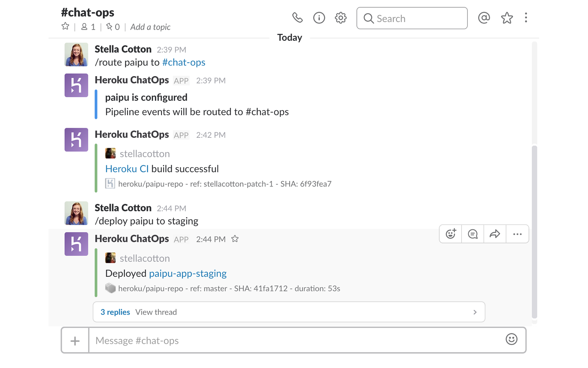Open the paipu-app-staging link
Image resolution: width=588 pixels, height=368 pixels.
[187, 273]
